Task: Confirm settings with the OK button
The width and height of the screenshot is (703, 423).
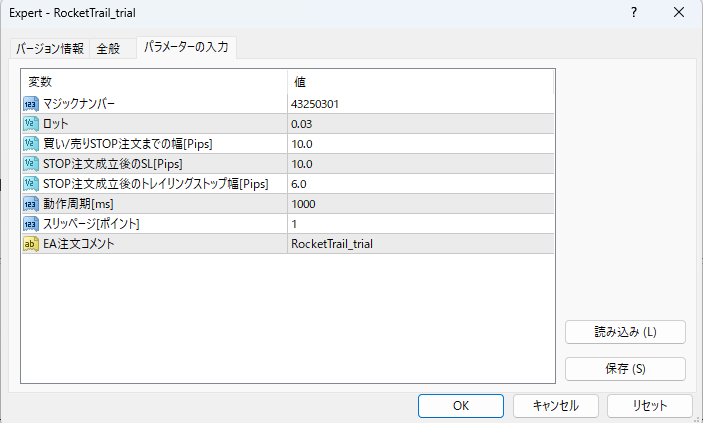Action: pyautogui.click(x=460, y=406)
